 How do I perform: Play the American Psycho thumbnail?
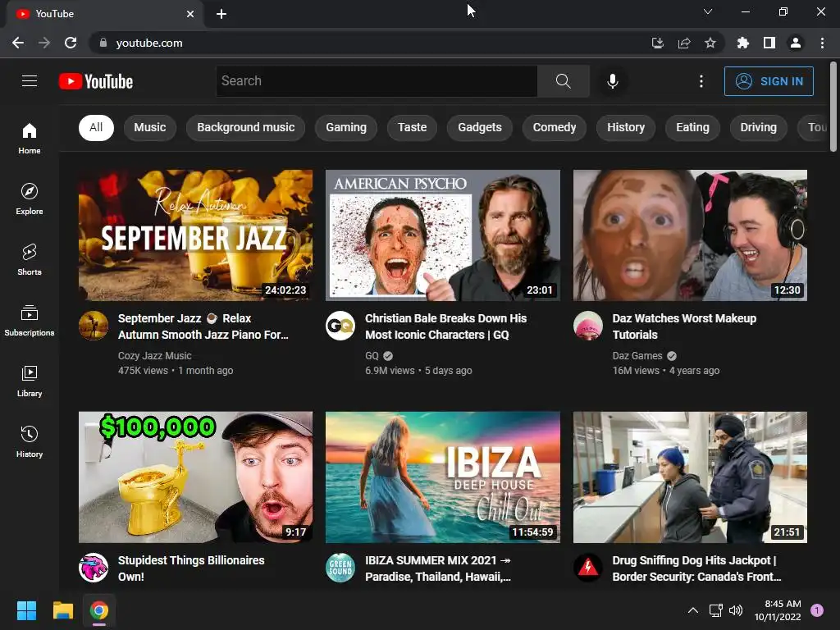click(x=443, y=235)
